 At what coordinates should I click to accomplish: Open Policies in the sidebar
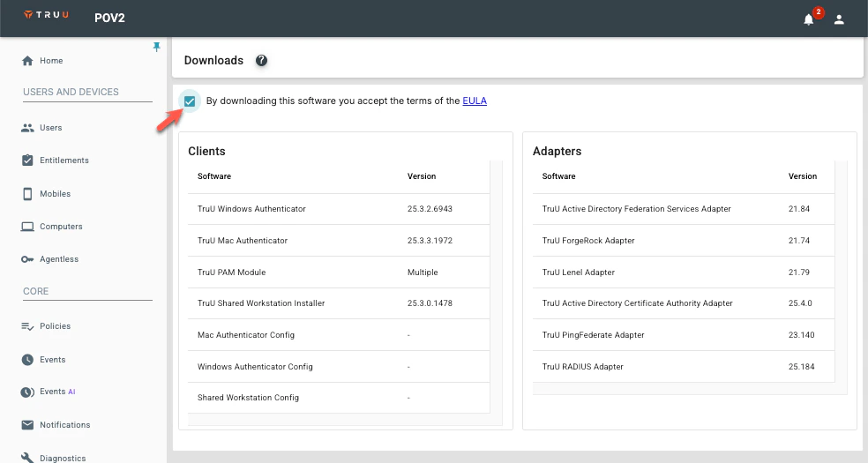click(x=56, y=326)
